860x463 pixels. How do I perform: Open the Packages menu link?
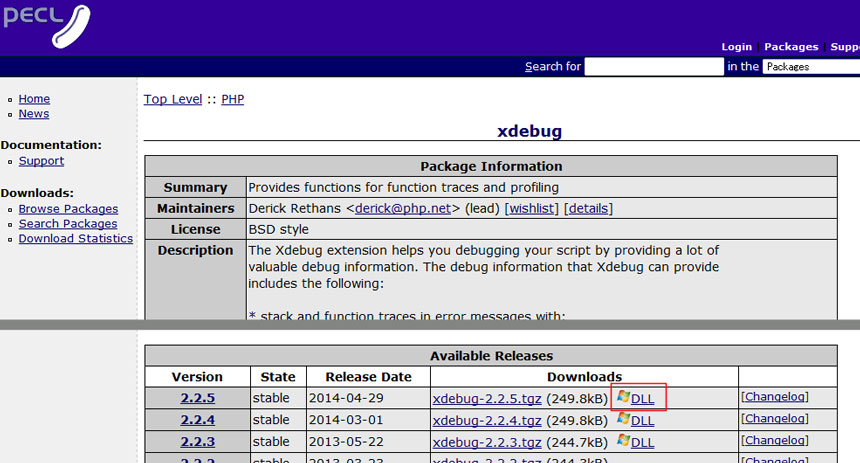(x=791, y=47)
